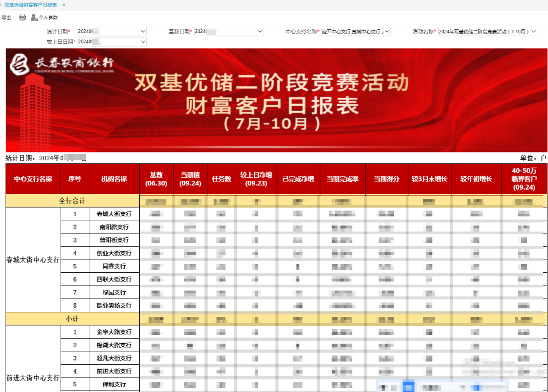The image size is (548, 392).
Task: Expand the 较上日日期 dropdown
Action: 143,42
